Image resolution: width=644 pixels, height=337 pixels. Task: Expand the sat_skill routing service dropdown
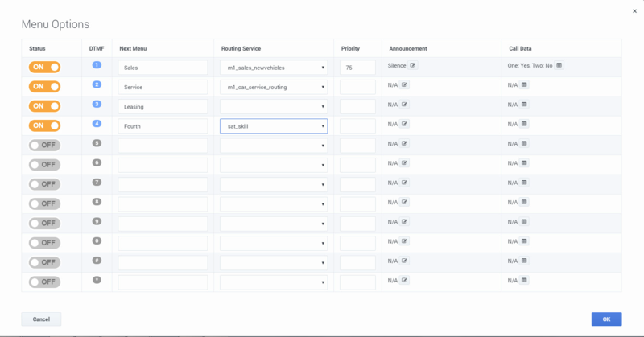coord(273,126)
